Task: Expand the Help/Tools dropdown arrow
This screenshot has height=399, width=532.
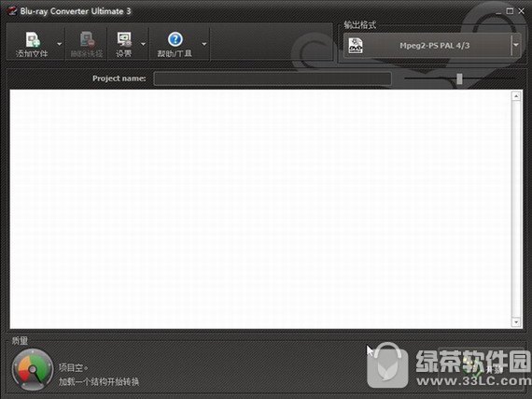Action: (x=204, y=44)
